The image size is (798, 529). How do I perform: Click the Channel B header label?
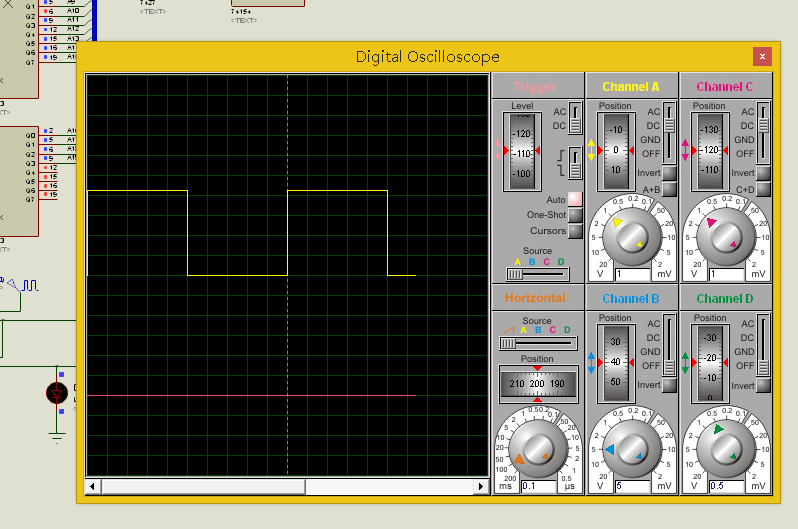tap(631, 299)
